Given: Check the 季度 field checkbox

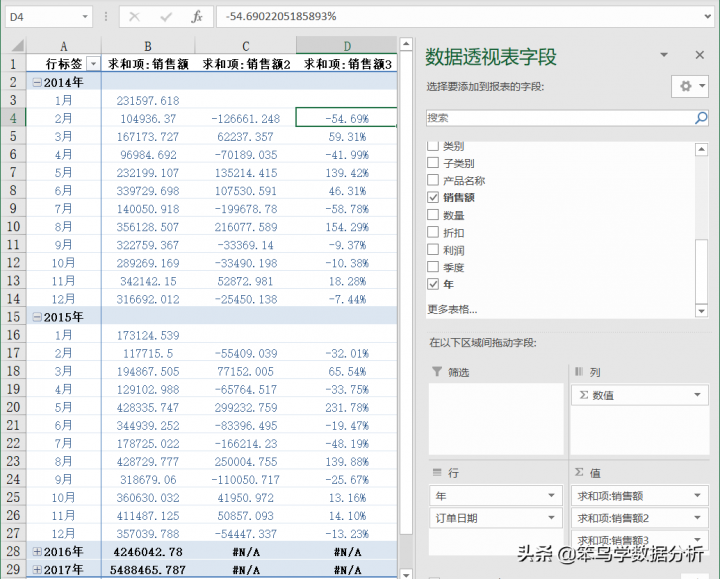Looking at the screenshot, I should click(433, 267).
